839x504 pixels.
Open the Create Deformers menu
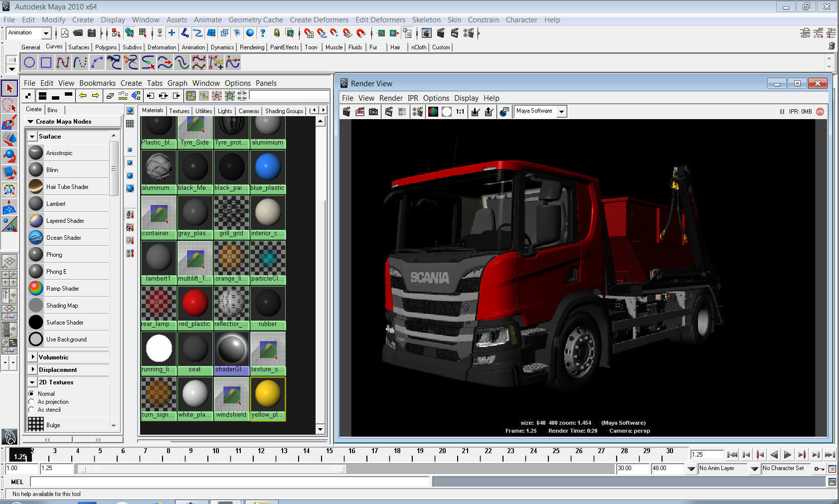pyautogui.click(x=319, y=20)
